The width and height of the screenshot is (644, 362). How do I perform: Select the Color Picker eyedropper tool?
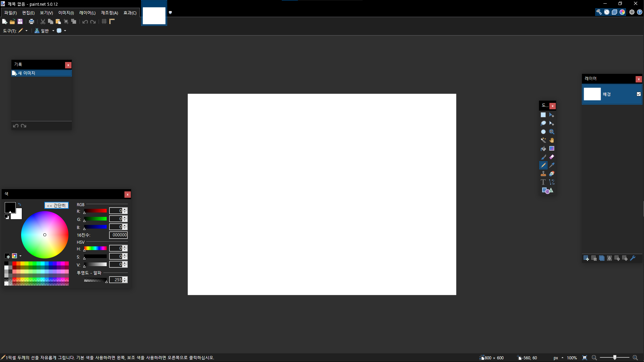[552, 165]
